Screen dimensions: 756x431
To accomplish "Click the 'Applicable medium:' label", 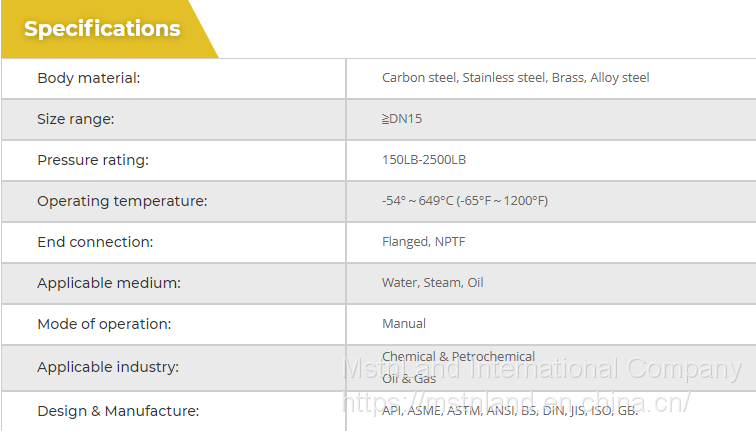I will [109, 283].
